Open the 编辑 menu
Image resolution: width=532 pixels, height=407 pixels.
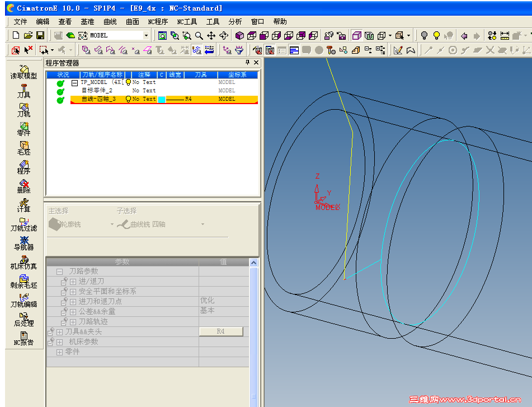(43, 22)
